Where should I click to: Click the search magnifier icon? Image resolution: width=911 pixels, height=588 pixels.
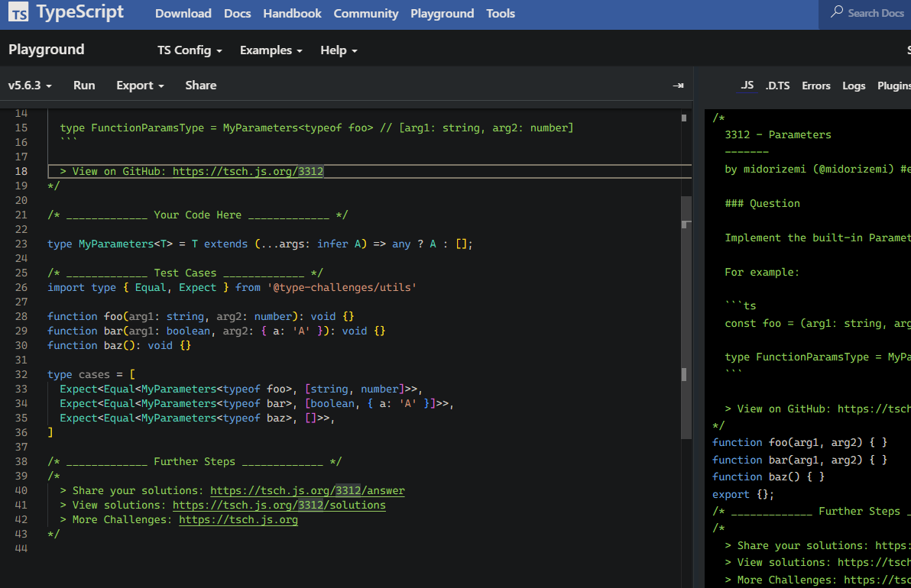(837, 12)
